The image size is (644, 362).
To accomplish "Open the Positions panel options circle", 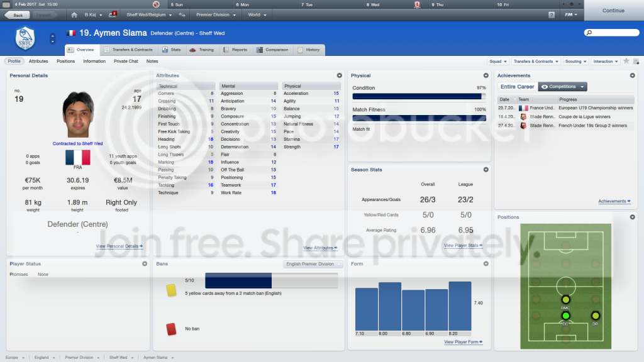I will [x=633, y=217].
